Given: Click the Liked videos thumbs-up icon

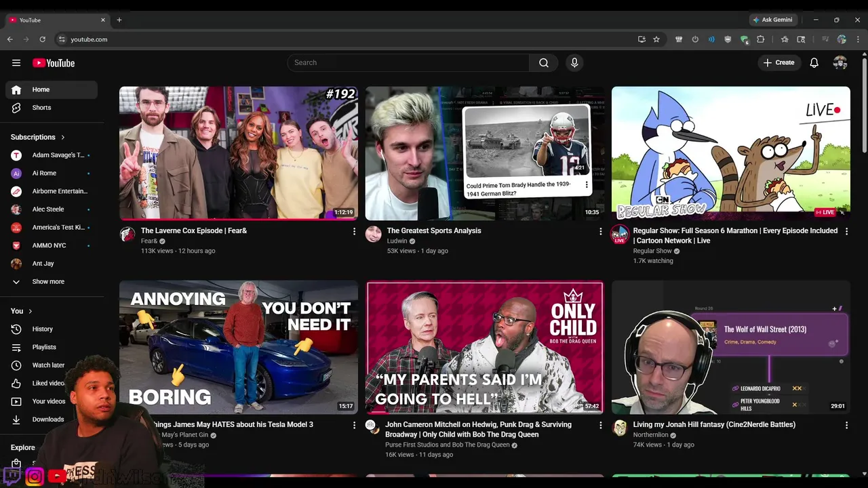Looking at the screenshot, I should coord(16,383).
